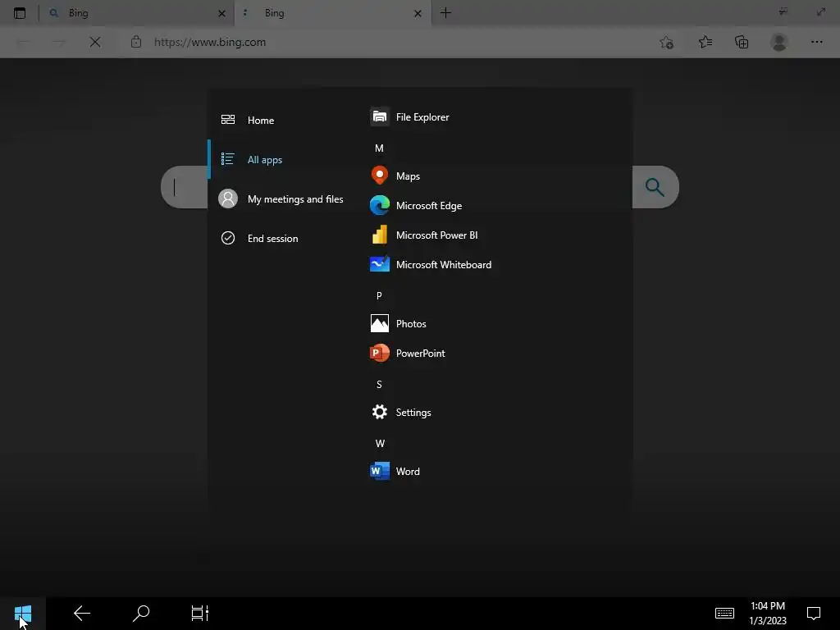Launch Word from the app list

395,471
